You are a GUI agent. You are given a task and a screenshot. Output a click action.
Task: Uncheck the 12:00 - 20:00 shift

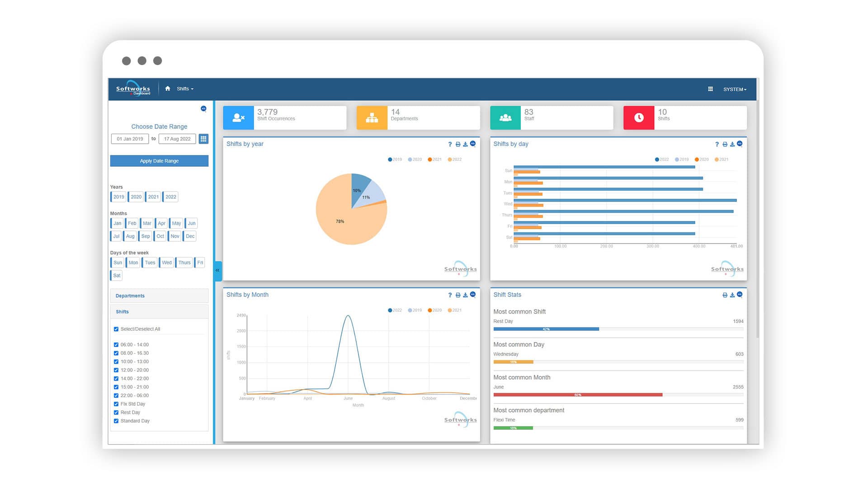pos(116,370)
